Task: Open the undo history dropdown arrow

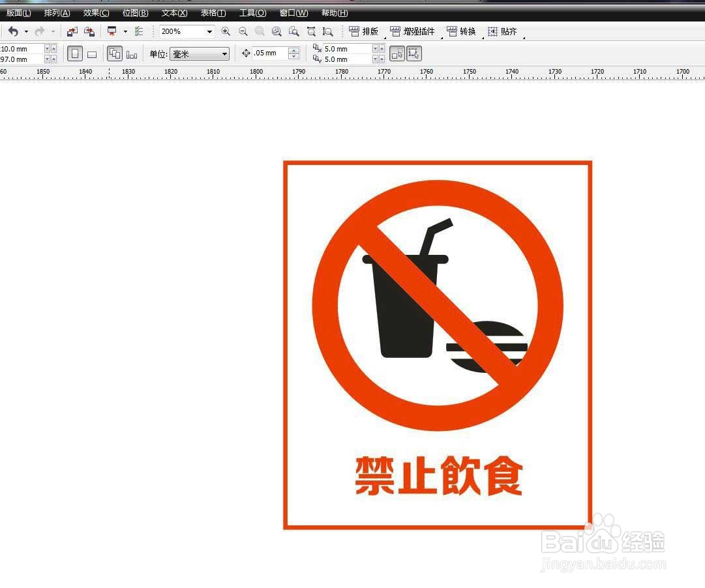Action: tap(26, 31)
